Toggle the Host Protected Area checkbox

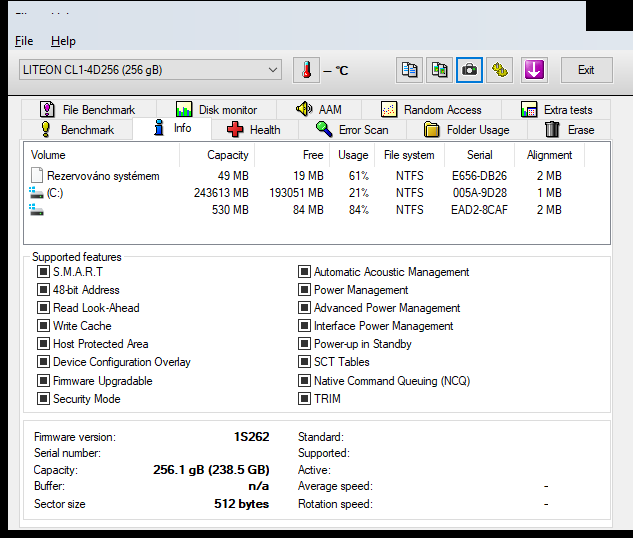[43, 343]
